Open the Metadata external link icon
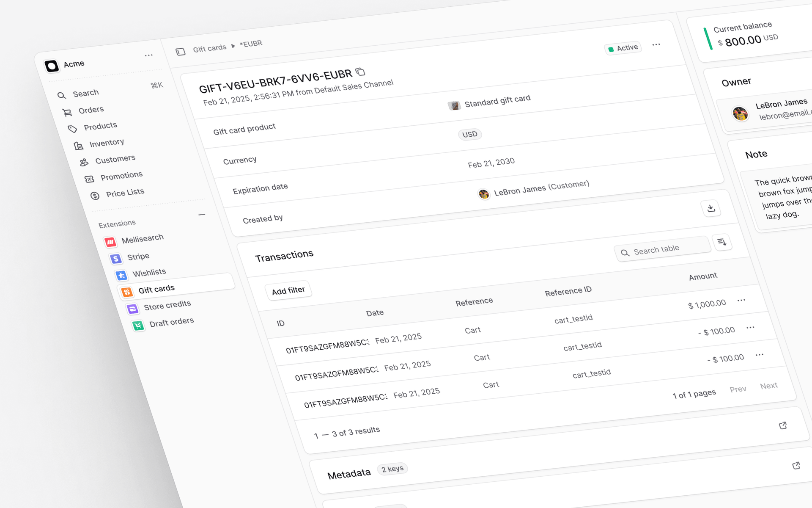The height and width of the screenshot is (508, 812). point(797,465)
